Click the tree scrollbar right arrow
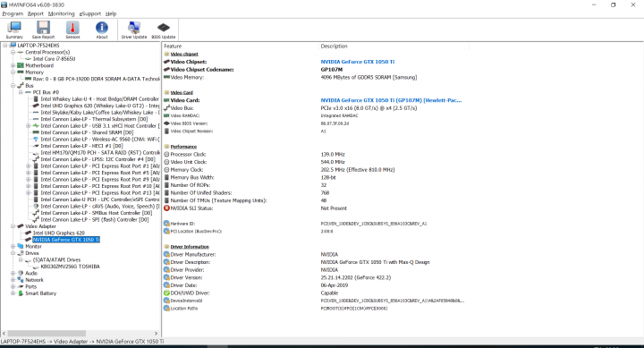Screen dimensions: 644x348 click(x=156, y=333)
